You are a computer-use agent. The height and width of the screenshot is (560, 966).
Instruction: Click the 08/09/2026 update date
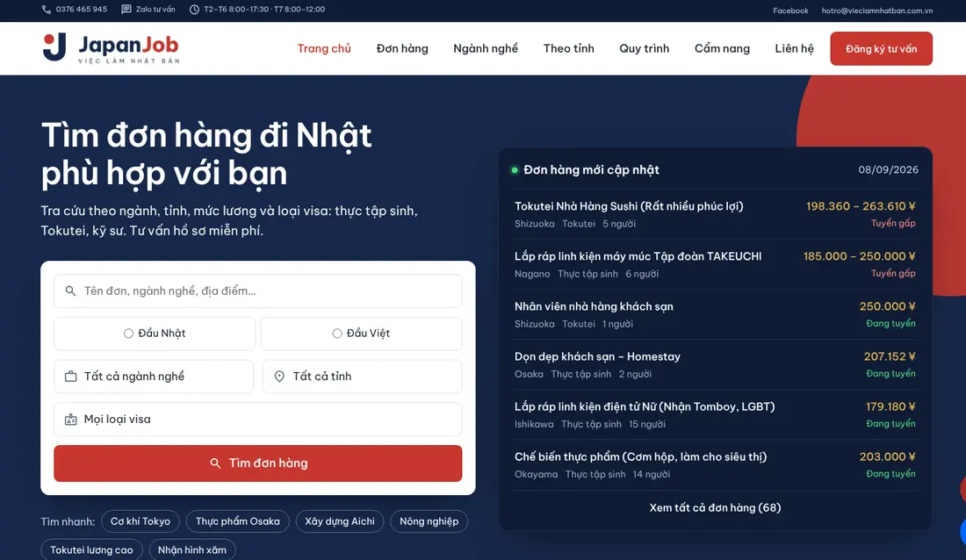(x=888, y=169)
